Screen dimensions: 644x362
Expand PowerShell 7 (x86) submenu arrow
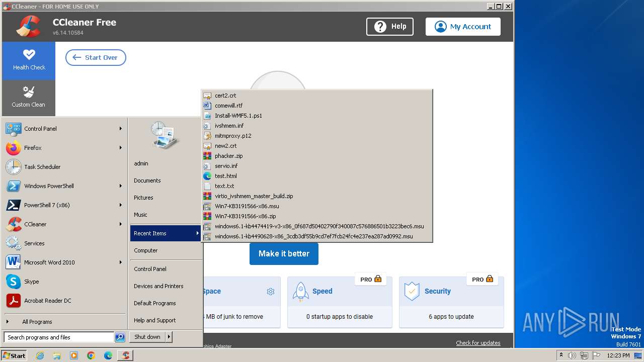click(121, 205)
